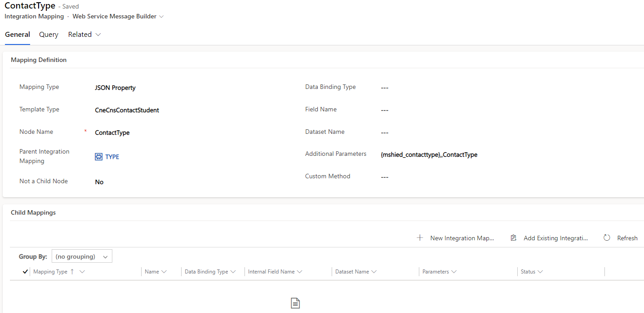Open the TYPE parent mapping link
The width and height of the screenshot is (644, 313).
tap(112, 157)
